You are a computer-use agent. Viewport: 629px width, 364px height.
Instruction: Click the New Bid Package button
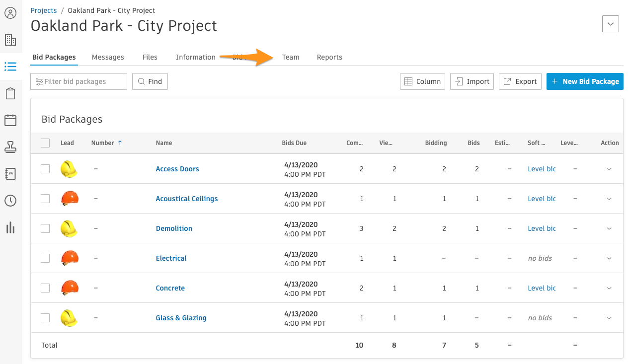585,81
